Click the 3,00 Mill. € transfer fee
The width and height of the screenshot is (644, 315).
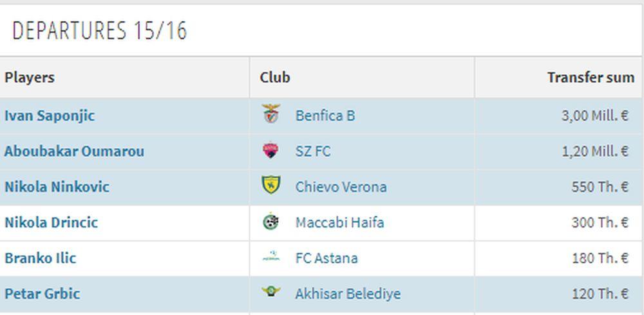click(594, 116)
